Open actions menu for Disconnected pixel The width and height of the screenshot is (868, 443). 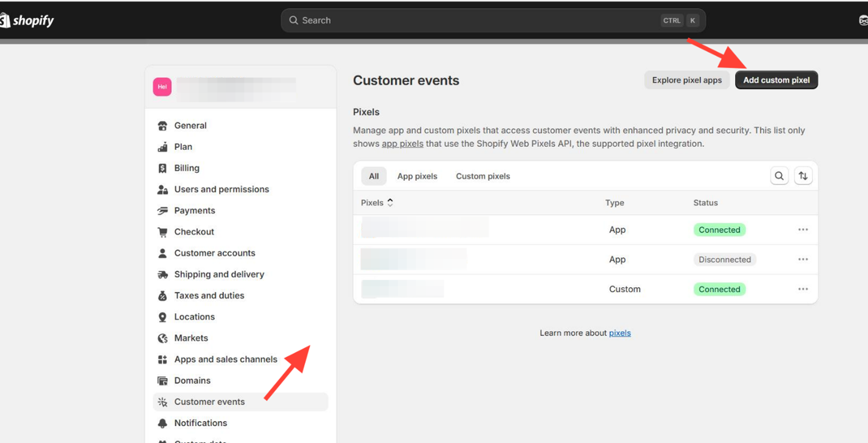803,260
